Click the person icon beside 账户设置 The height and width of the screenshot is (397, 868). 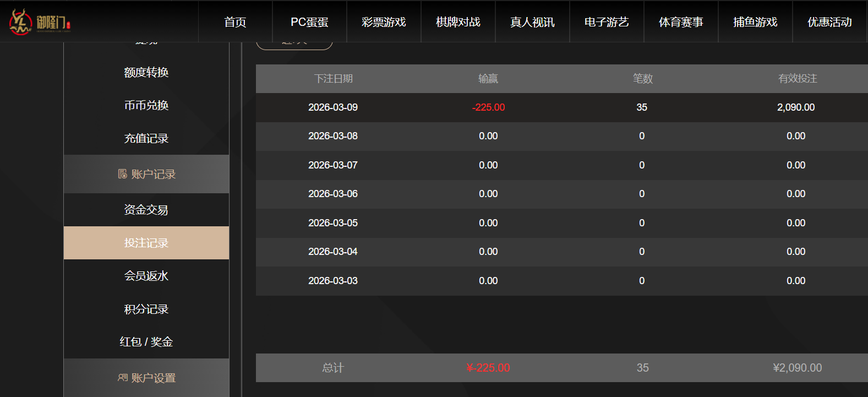click(x=122, y=378)
